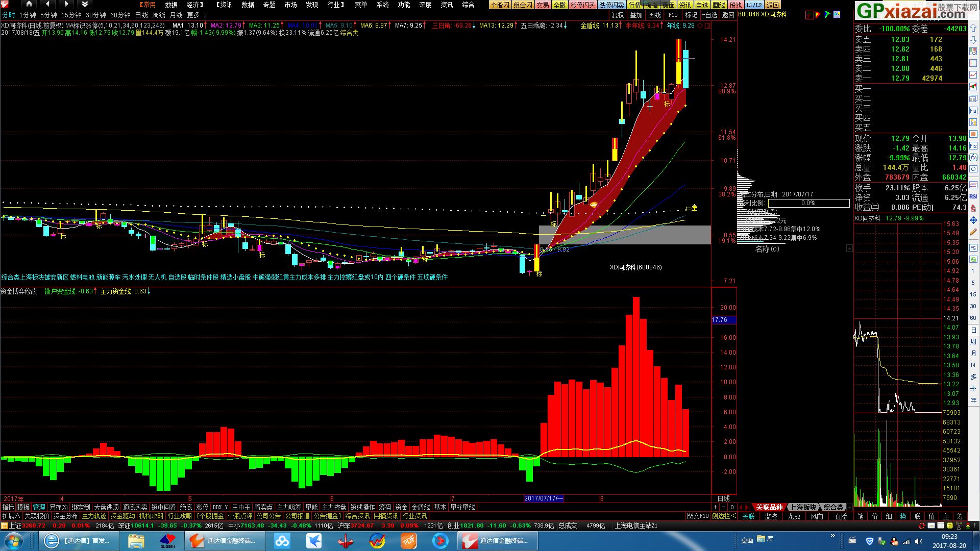Switch to 60分钟 period
Viewport: 980px width, 551px height.
120,15
